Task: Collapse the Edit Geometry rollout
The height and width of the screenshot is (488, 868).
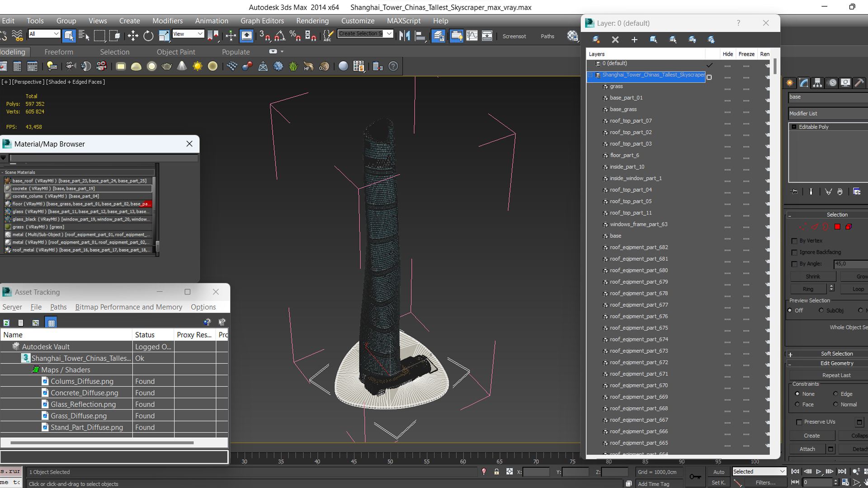Action: (x=790, y=364)
